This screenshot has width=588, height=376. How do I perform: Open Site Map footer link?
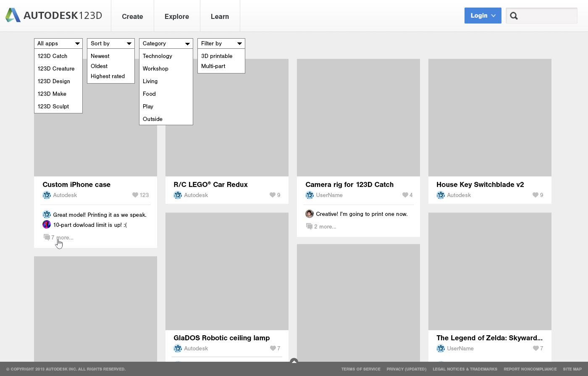coord(572,369)
